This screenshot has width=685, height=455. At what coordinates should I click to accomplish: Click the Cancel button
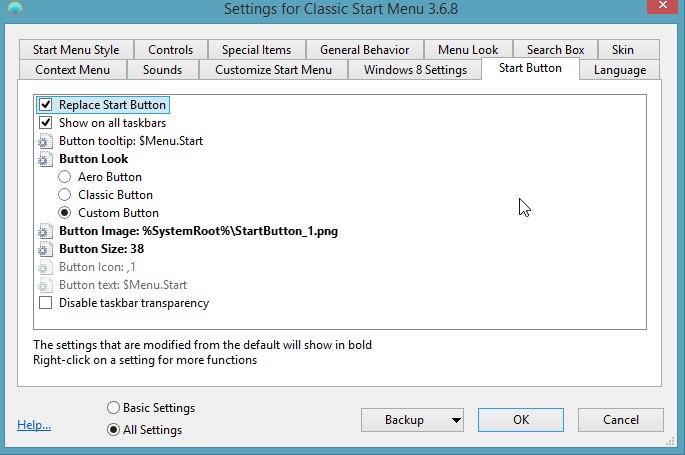[x=620, y=420]
